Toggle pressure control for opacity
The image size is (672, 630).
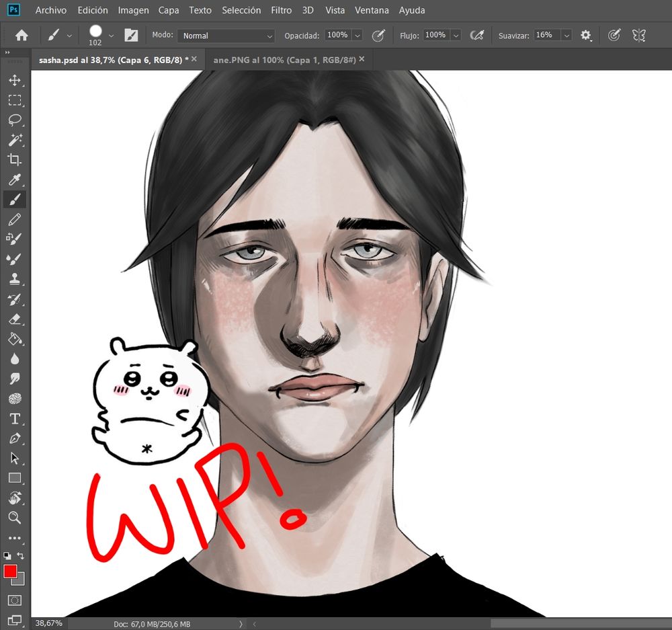[378, 35]
